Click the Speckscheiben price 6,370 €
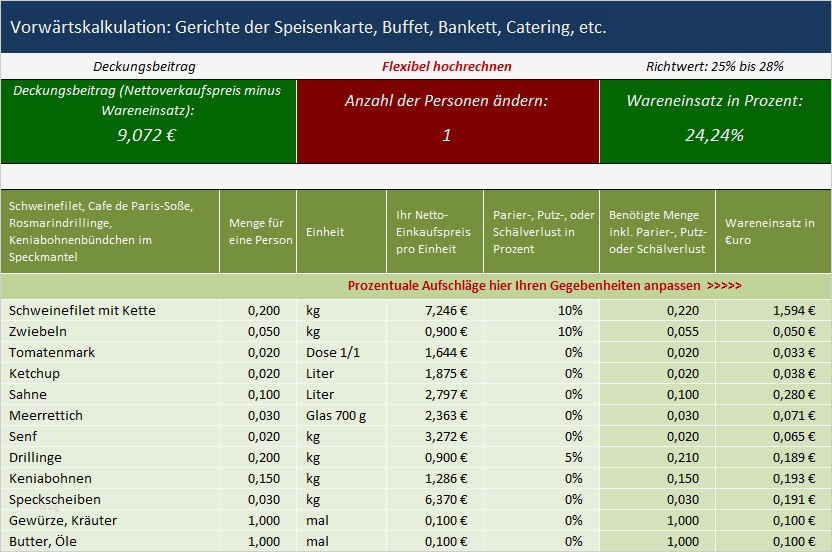Image resolution: width=832 pixels, height=552 pixels. tap(446, 499)
